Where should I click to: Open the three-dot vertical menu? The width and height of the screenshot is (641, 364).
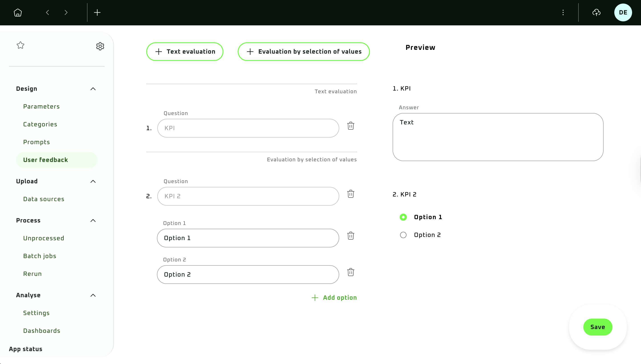coord(563,12)
